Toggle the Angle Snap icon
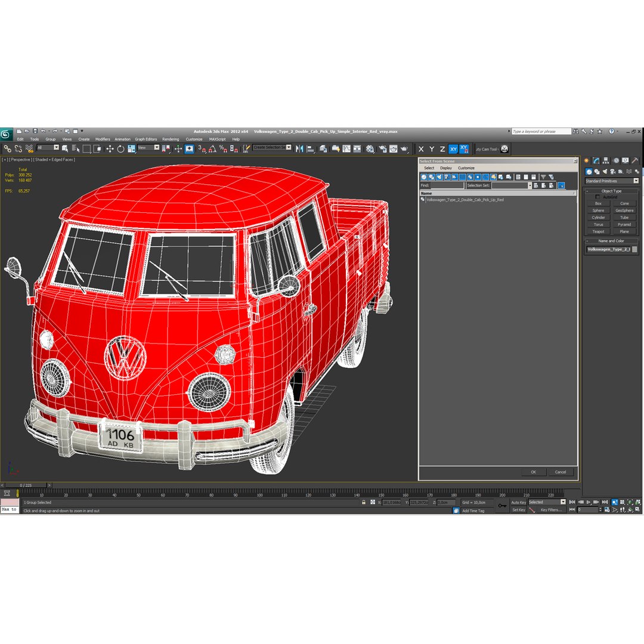Viewport: 644px width, 644px height. click(x=212, y=149)
